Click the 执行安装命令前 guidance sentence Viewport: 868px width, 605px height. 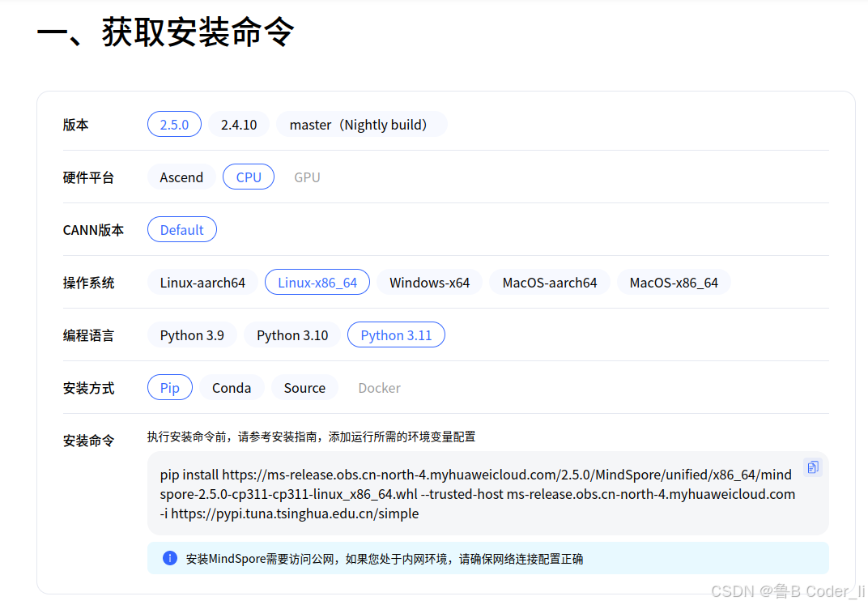tap(311, 437)
